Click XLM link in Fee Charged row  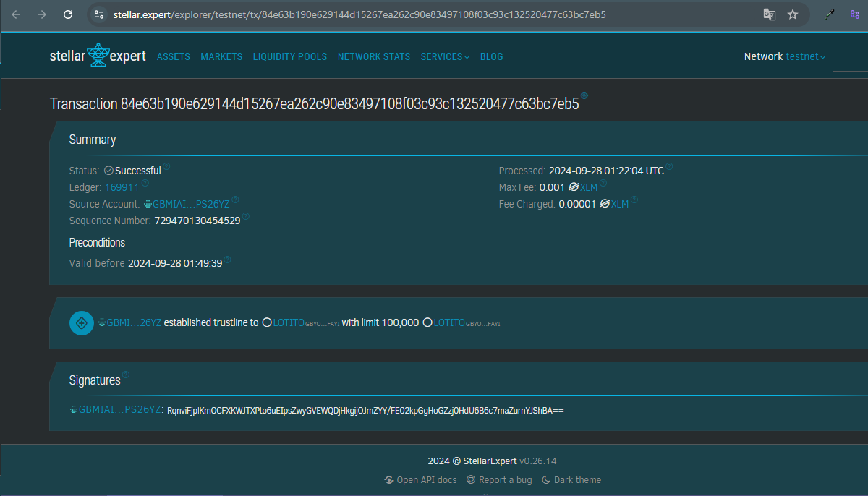point(620,204)
